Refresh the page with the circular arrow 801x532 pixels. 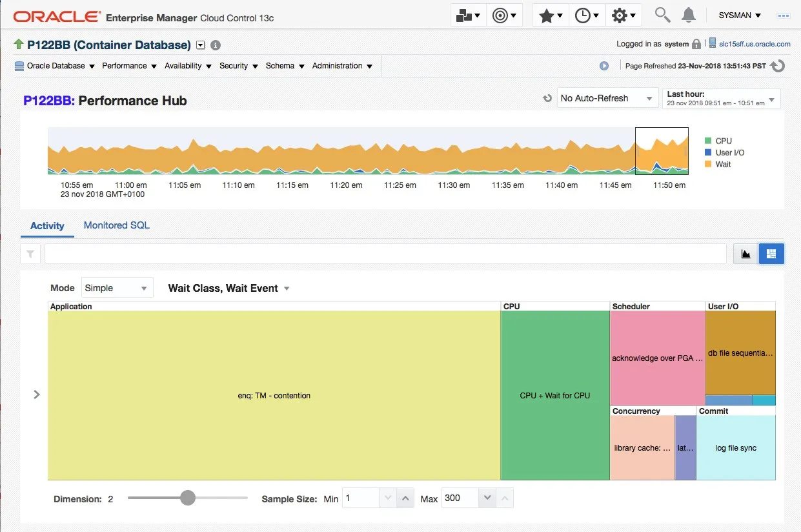(778, 66)
